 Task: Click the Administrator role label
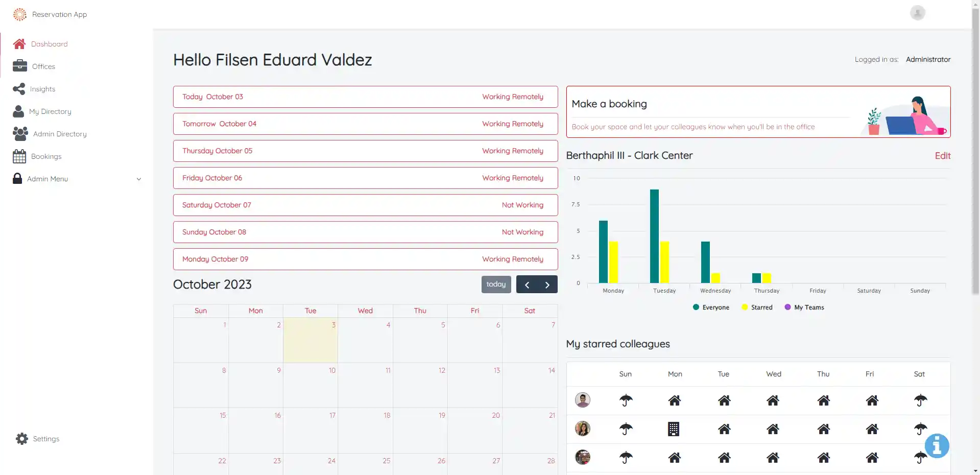928,59
